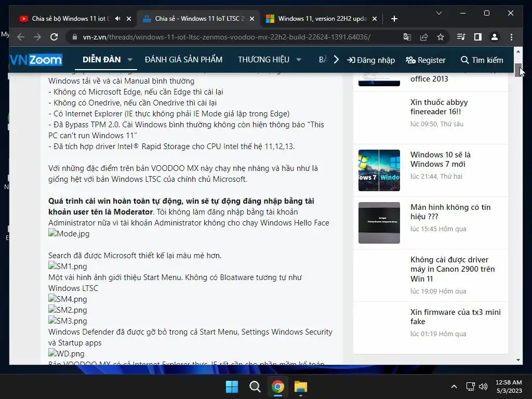Viewport: 532px width, 399px height.
Task: Open the DIỄN ĐÀN menu item
Action: click(x=102, y=60)
